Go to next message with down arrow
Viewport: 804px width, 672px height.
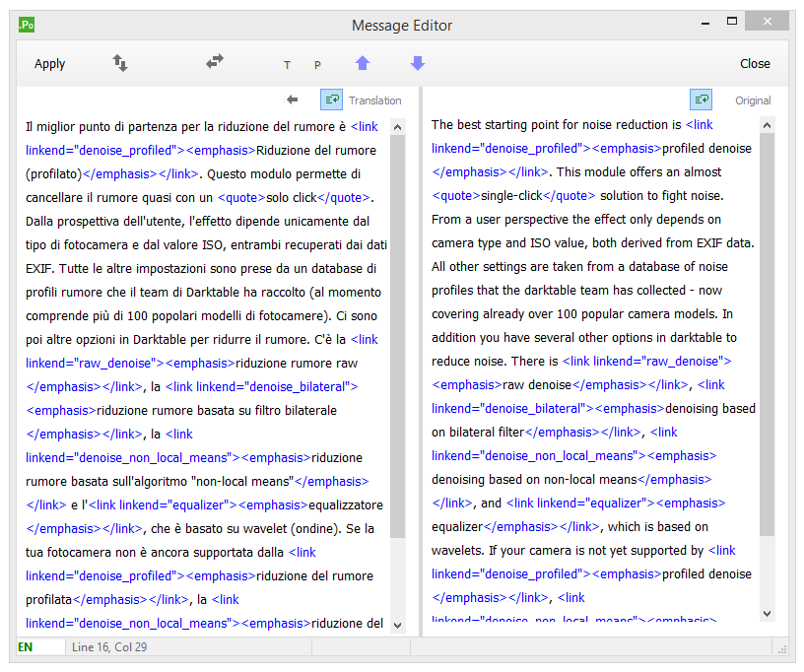pos(418,63)
